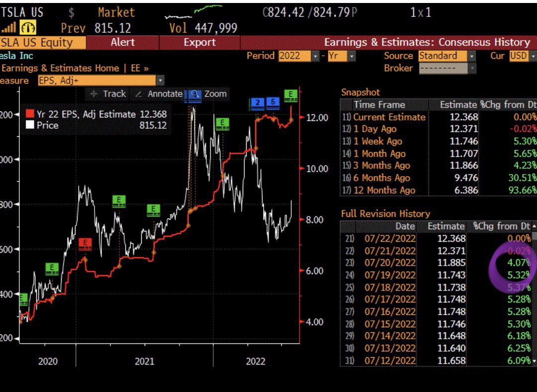
Task: Click revision date 07/21/2022
Action: pyautogui.click(x=390, y=251)
